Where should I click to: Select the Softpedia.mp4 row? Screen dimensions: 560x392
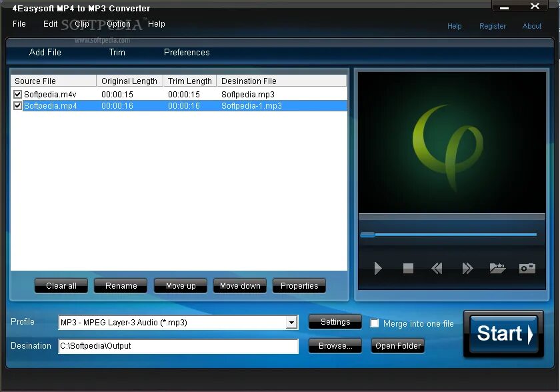[179, 106]
